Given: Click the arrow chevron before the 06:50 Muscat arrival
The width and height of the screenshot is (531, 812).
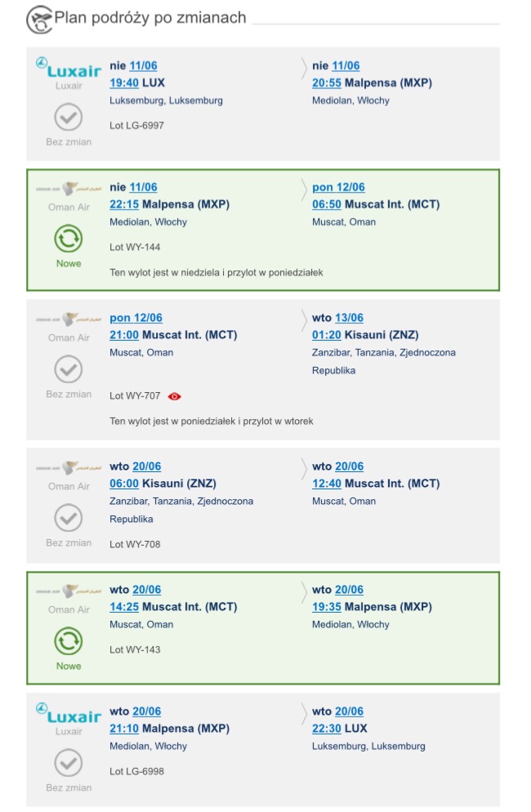Looking at the screenshot, I should point(304,190).
